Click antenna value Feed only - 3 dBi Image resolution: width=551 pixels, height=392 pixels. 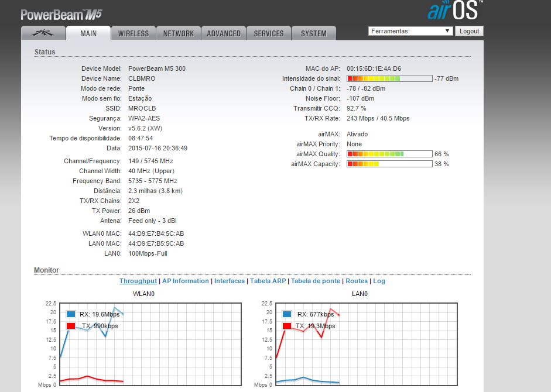152,221
